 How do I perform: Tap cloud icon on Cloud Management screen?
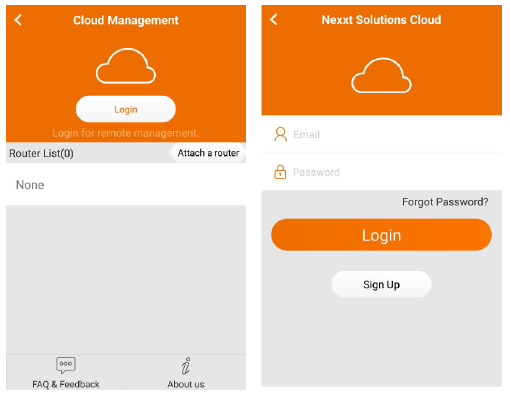126,66
